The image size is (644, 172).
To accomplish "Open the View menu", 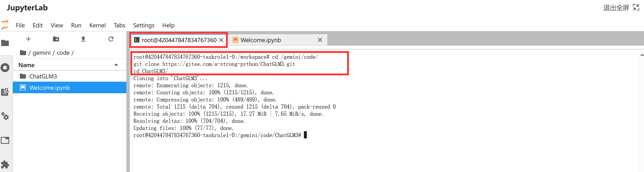I will (57, 25).
